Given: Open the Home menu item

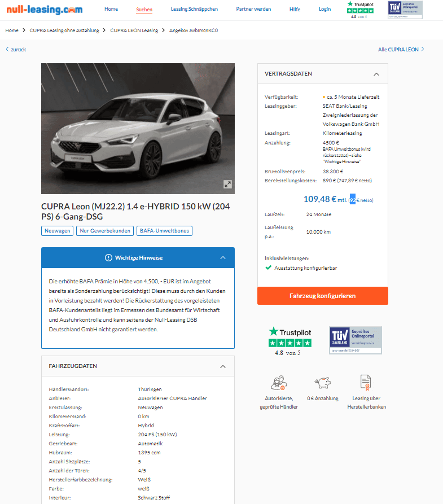Looking at the screenshot, I should point(111,9).
